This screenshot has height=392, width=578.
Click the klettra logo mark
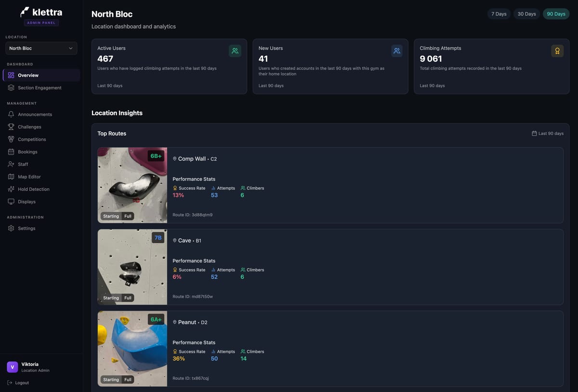[x=25, y=12]
